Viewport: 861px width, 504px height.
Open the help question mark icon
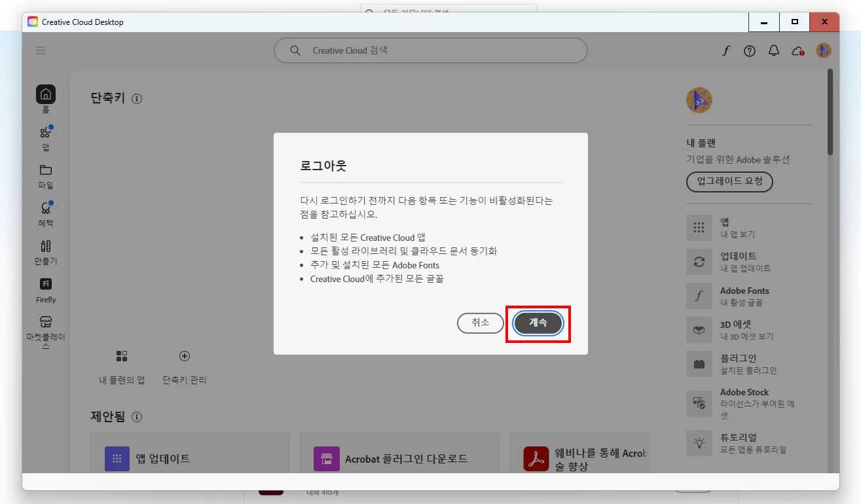point(750,50)
